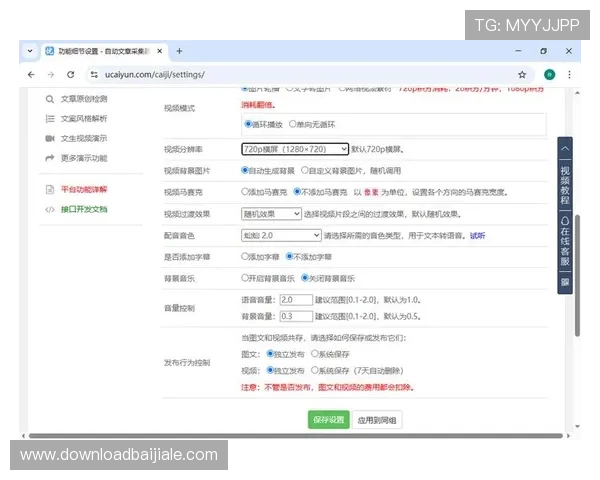Turn on 开启背景音乐 radio

coord(245,278)
